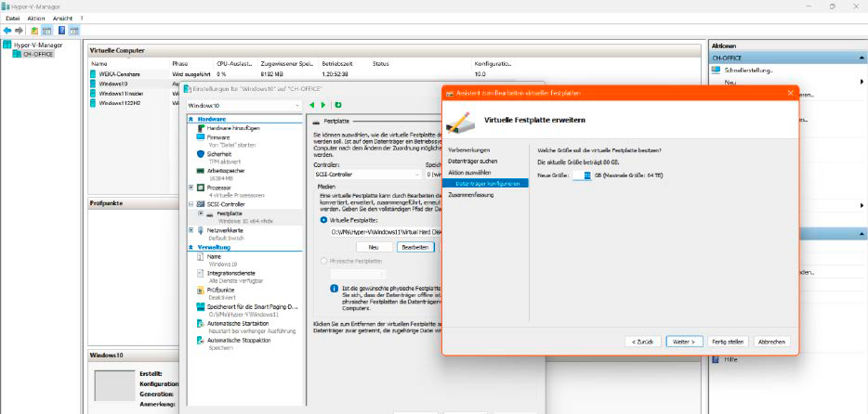Select Name under Verwaltung
The height and width of the screenshot is (414, 868).
pyautogui.click(x=214, y=257)
